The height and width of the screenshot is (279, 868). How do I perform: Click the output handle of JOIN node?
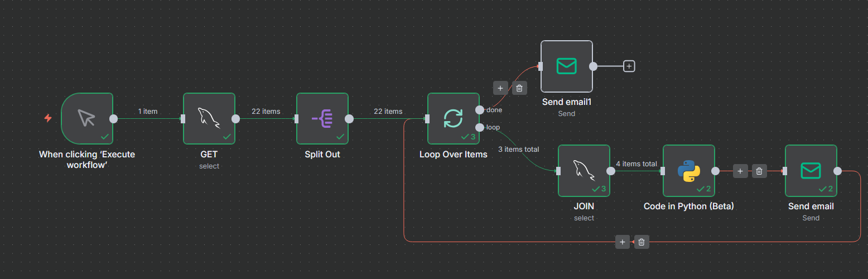pyautogui.click(x=610, y=171)
